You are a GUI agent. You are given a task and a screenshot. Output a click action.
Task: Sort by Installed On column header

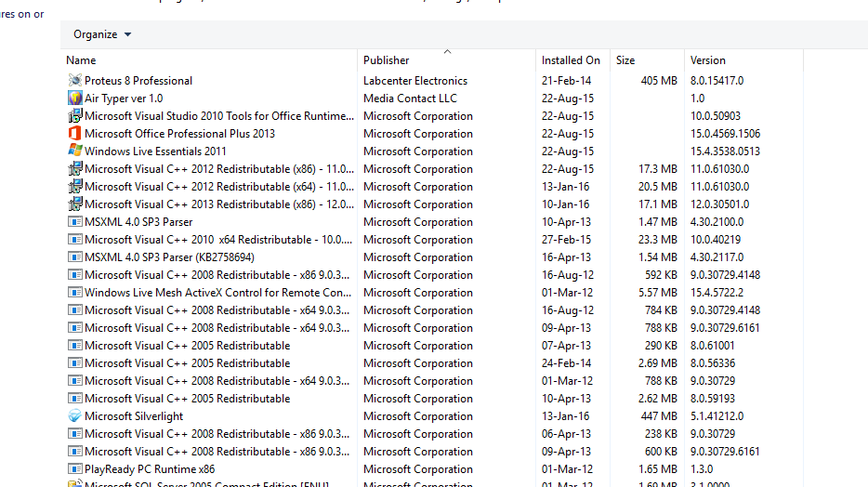571,60
